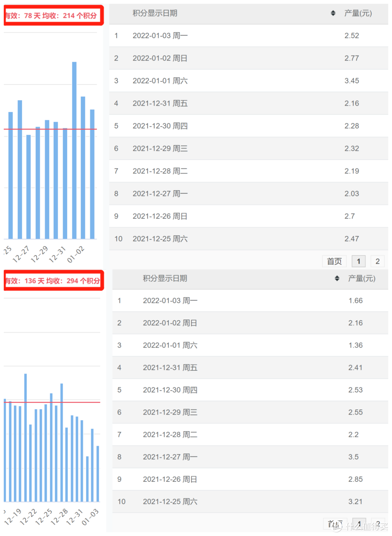This screenshot has height=536, width=392.
Task: Open page 2 of the first points table
Action: click(377, 261)
